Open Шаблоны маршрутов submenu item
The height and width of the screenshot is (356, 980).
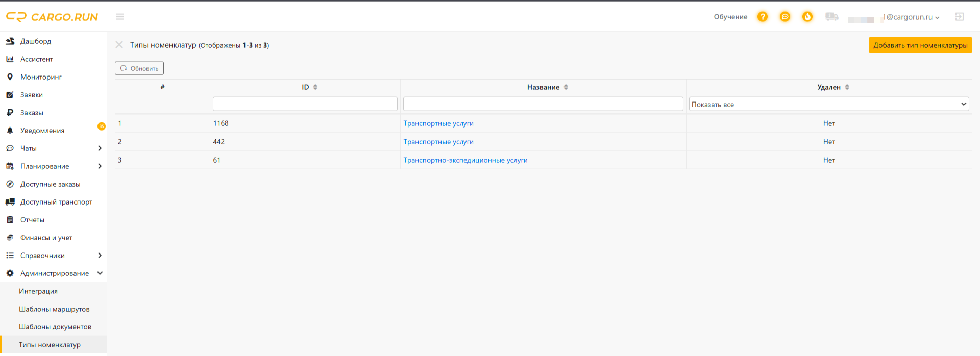[x=54, y=309]
